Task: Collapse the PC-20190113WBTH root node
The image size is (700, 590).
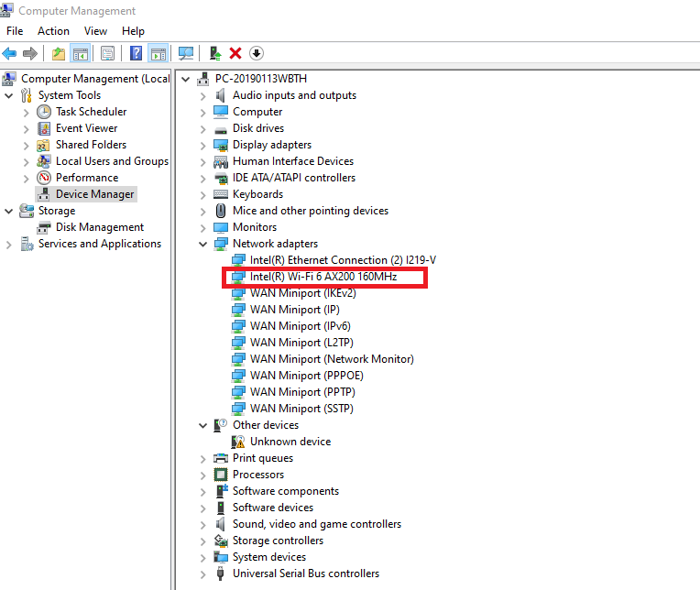Action: [186, 80]
